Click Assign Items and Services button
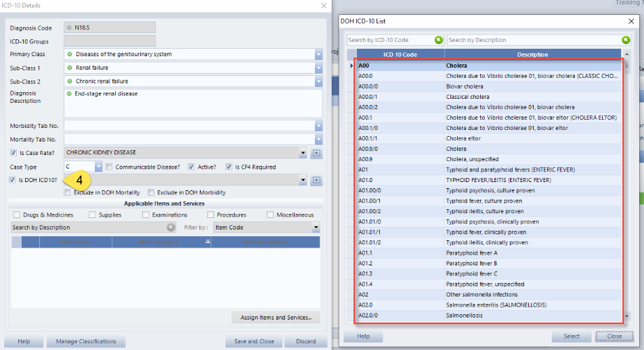Viewport: 644px width, 350px height. (x=276, y=318)
